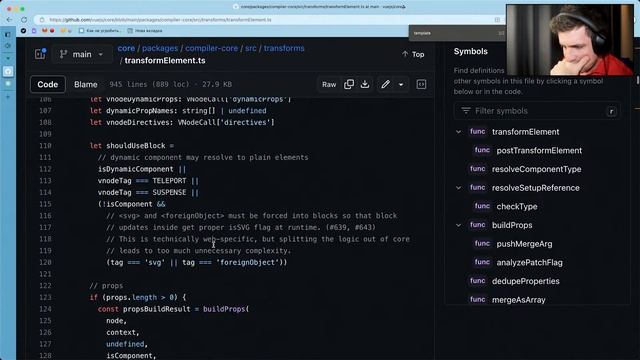This screenshot has height=360, width=640.
Task: Click the filter lines icon in symbols search
Action: click(x=466, y=111)
